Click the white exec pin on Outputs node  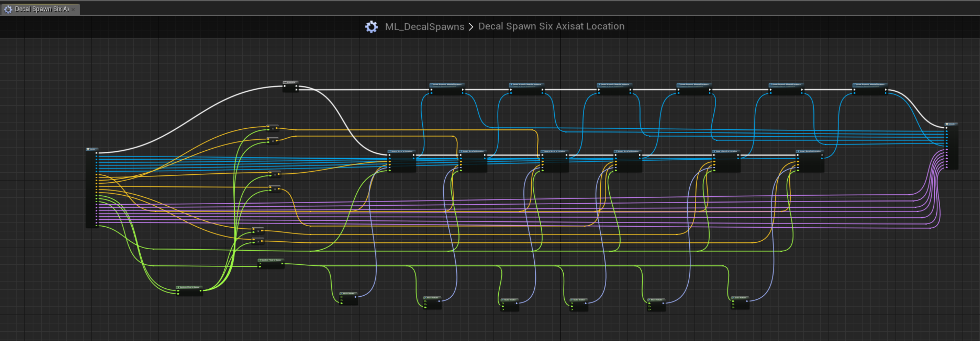click(x=946, y=128)
